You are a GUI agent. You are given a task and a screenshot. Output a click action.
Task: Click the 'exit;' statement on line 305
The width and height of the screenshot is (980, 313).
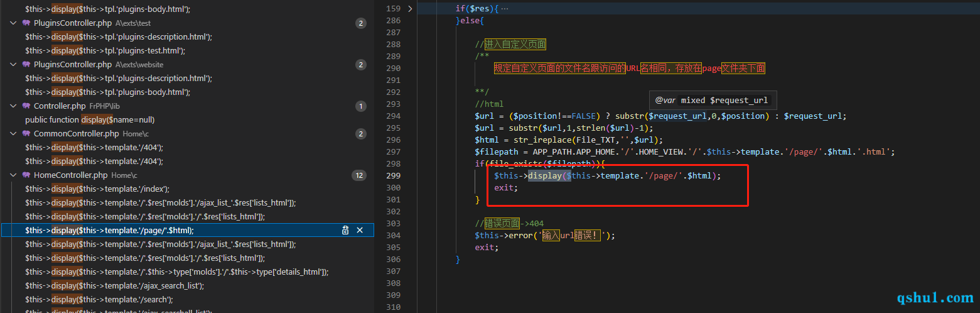487,248
